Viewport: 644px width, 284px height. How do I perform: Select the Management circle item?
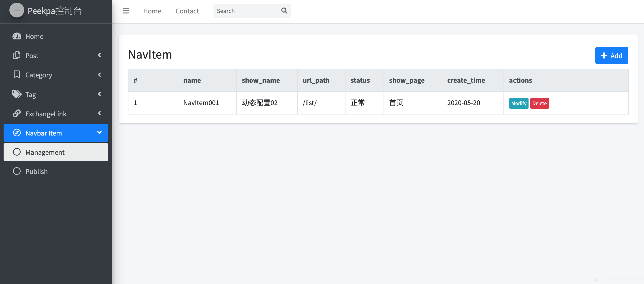45,152
